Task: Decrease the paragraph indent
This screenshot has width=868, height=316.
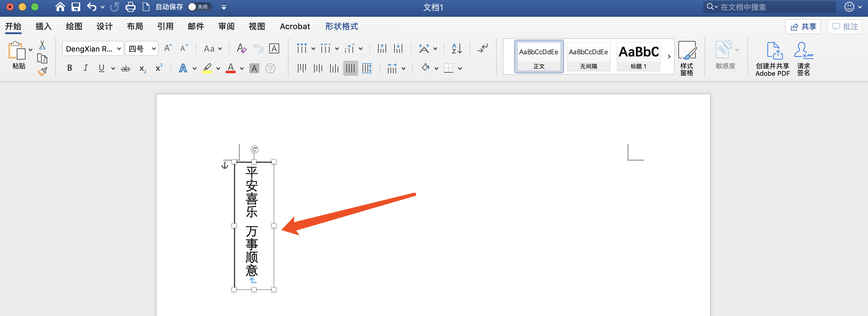Action: tap(382, 48)
